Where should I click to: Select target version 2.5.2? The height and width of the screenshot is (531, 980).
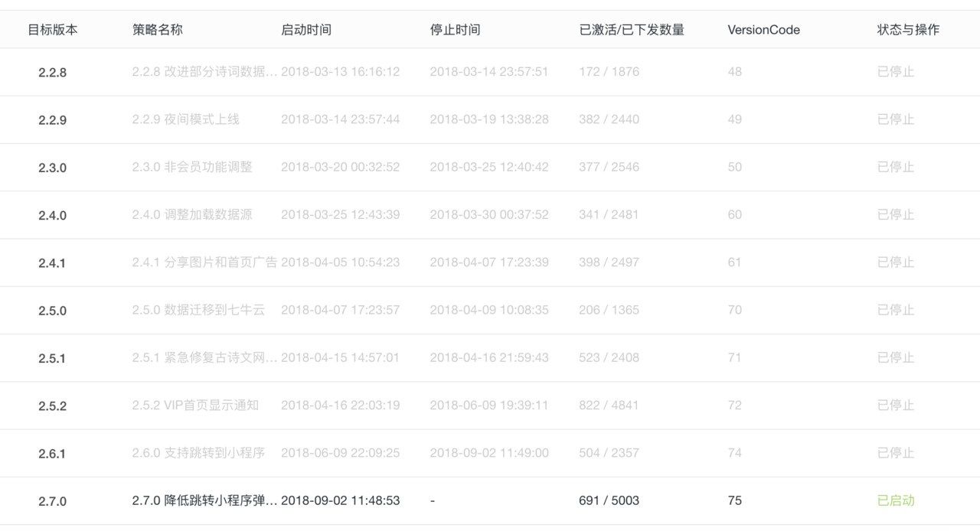[53, 406]
